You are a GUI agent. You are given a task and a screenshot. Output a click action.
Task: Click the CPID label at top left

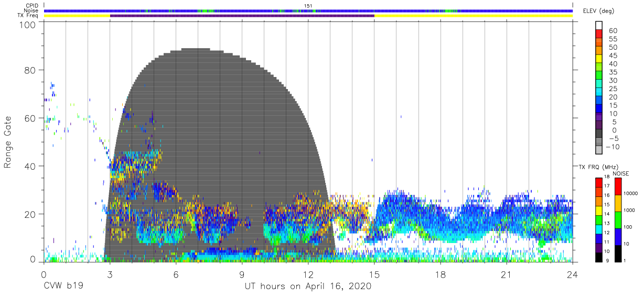pyautogui.click(x=32, y=6)
